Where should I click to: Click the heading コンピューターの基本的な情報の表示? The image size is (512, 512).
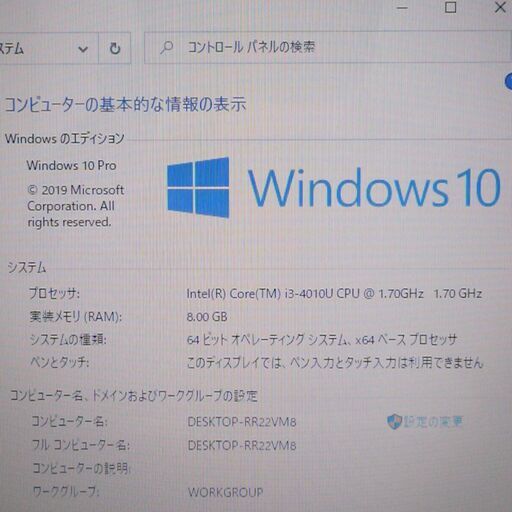click(126, 104)
